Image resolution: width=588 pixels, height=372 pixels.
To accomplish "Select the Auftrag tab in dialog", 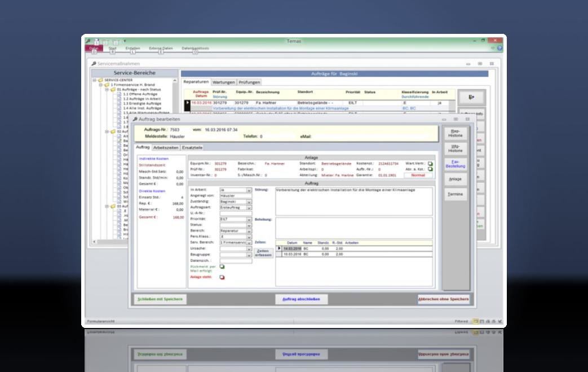I will (143, 147).
